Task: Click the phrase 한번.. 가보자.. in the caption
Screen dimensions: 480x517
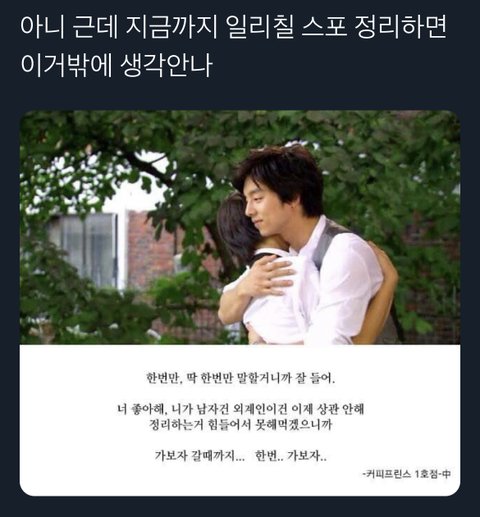Action: (291, 455)
